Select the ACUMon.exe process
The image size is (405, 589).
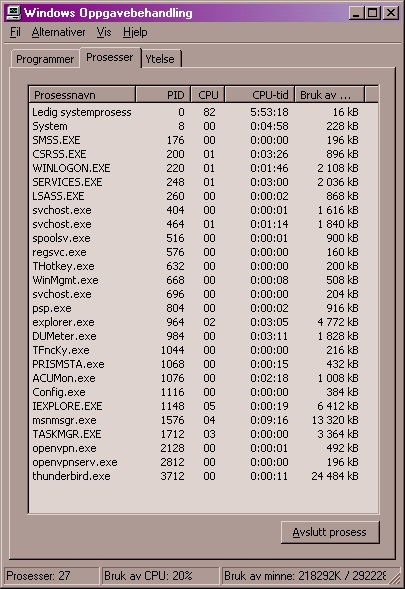[203, 378]
